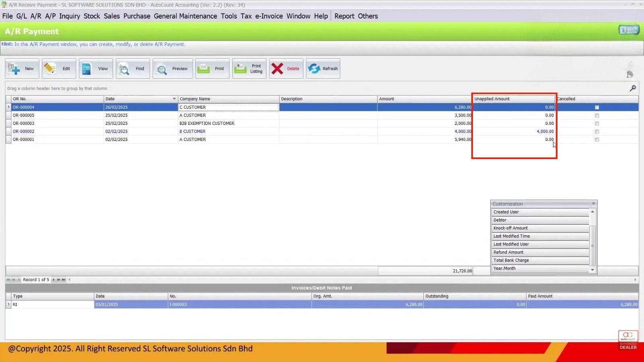This screenshot has height=362, width=644.
Task: Open the Stock menu
Action: point(92,16)
